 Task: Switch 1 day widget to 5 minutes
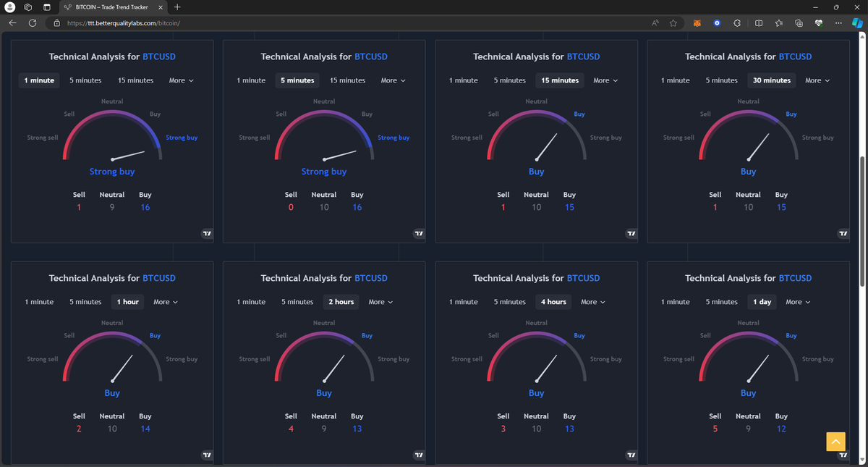[x=722, y=302]
